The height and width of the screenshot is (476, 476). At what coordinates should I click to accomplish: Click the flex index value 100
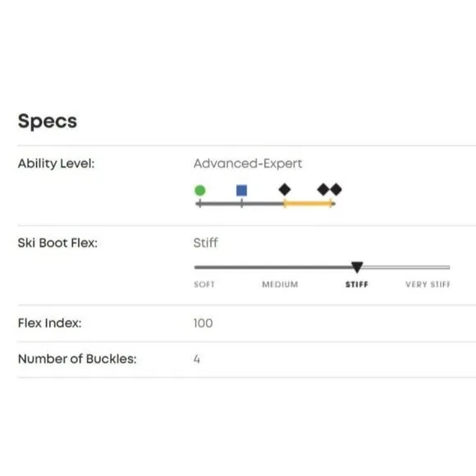[203, 323]
